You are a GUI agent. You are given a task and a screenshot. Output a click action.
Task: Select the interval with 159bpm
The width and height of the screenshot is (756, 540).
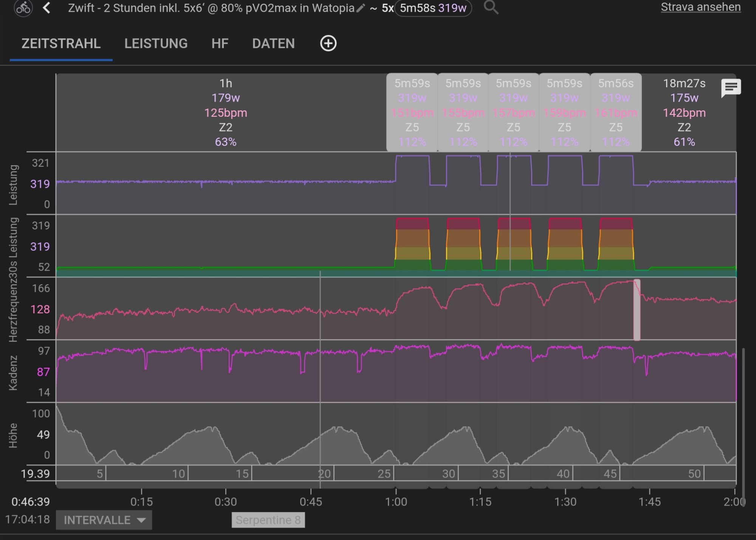click(564, 113)
